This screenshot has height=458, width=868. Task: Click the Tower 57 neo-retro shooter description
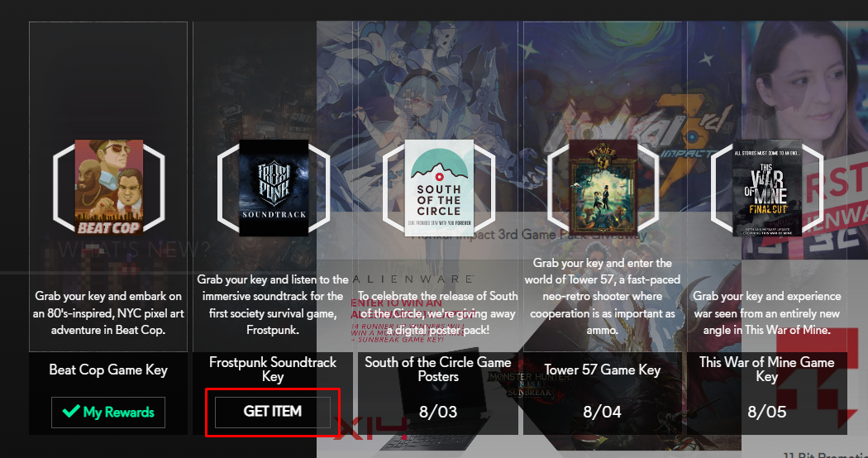tap(603, 296)
